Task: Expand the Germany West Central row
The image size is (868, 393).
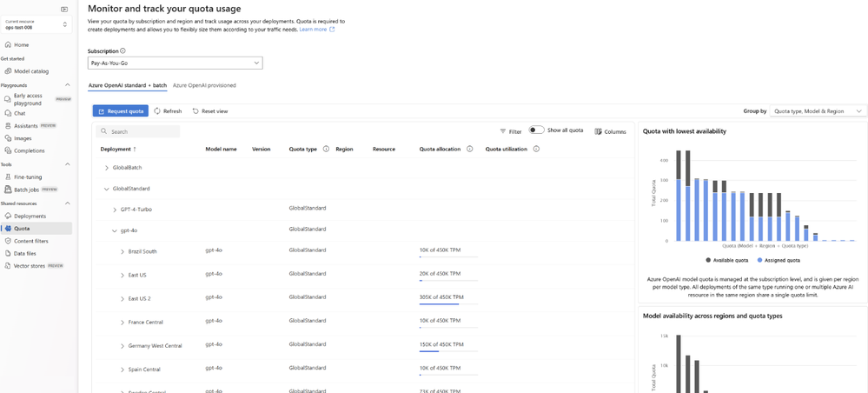Action: (x=123, y=346)
